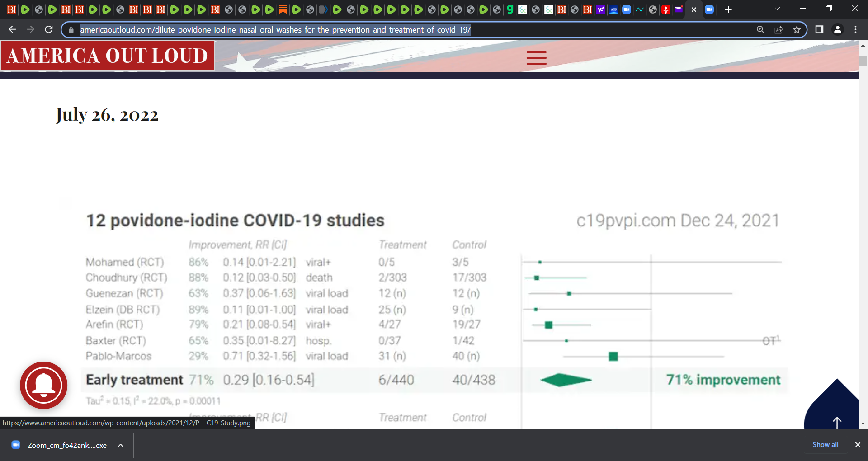Click the scrollbar up arrow
This screenshot has height=461, width=868.
[863, 45]
